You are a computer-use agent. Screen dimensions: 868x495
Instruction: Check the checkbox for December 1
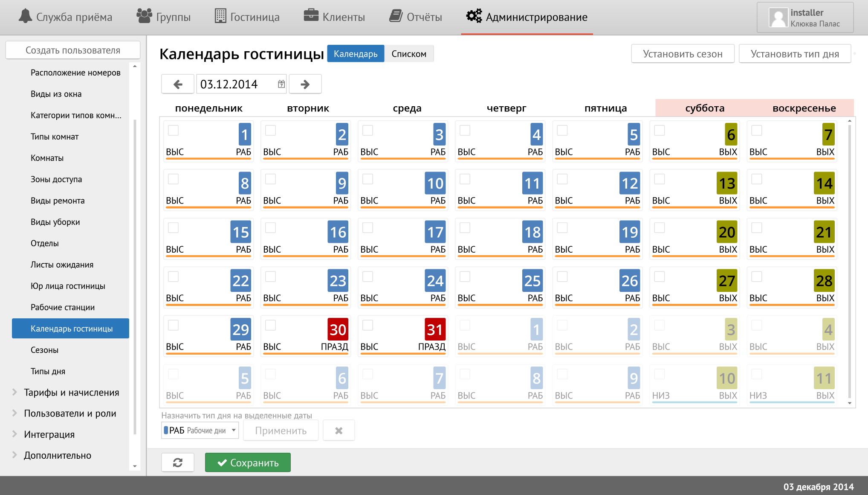pyautogui.click(x=173, y=131)
